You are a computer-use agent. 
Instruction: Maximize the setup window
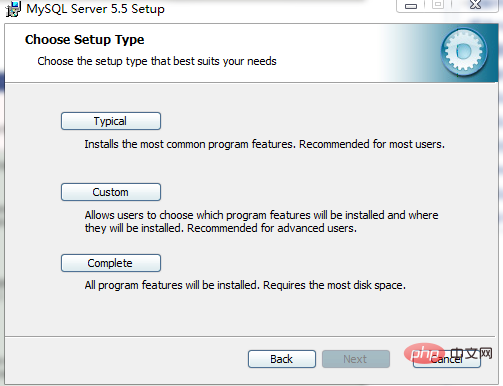[x=438, y=5]
